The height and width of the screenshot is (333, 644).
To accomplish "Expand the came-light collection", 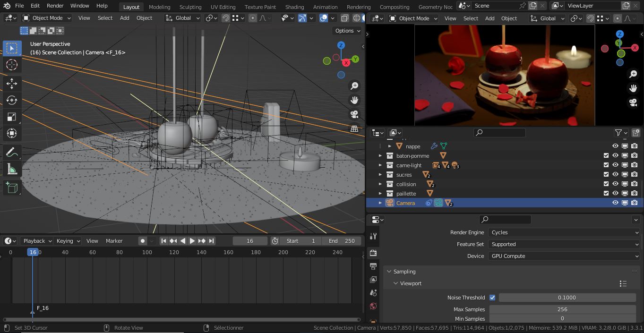I will coord(380,165).
